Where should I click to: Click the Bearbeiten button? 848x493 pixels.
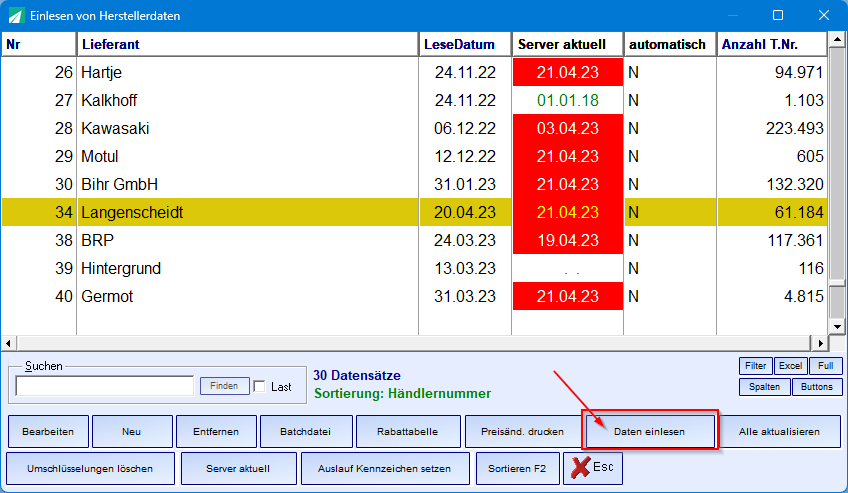tap(48, 431)
